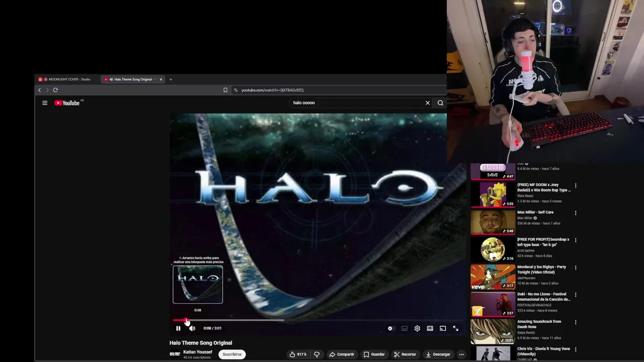Open the YouTube hamburger menu
The height and width of the screenshot is (362, 644).
(x=45, y=103)
